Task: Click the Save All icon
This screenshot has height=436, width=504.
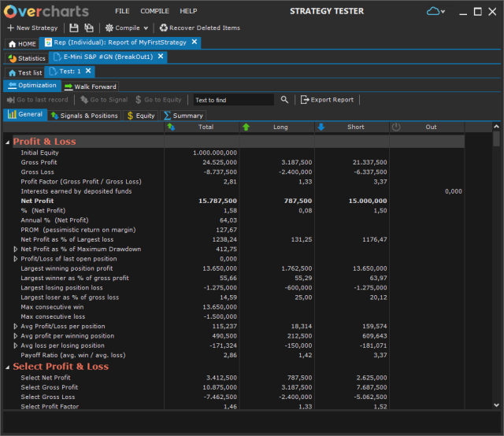Action: tap(89, 28)
